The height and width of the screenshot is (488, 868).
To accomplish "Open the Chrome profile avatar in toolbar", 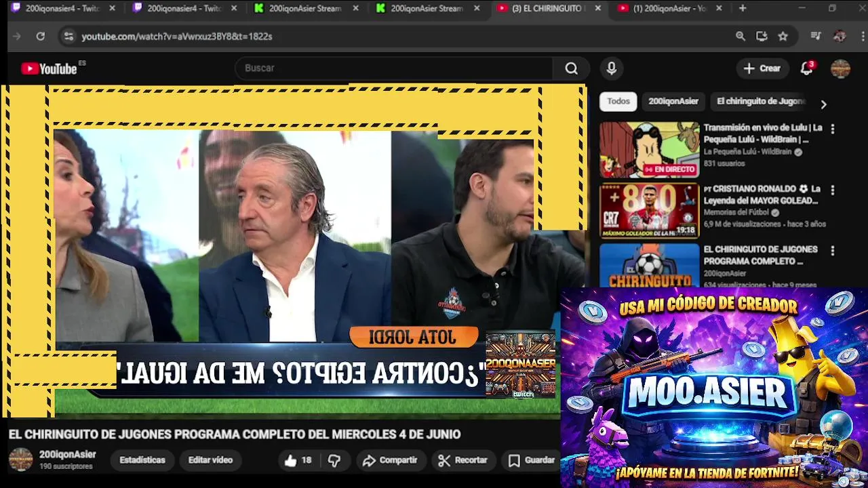I will pyautogui.click(x=840, y=36).
